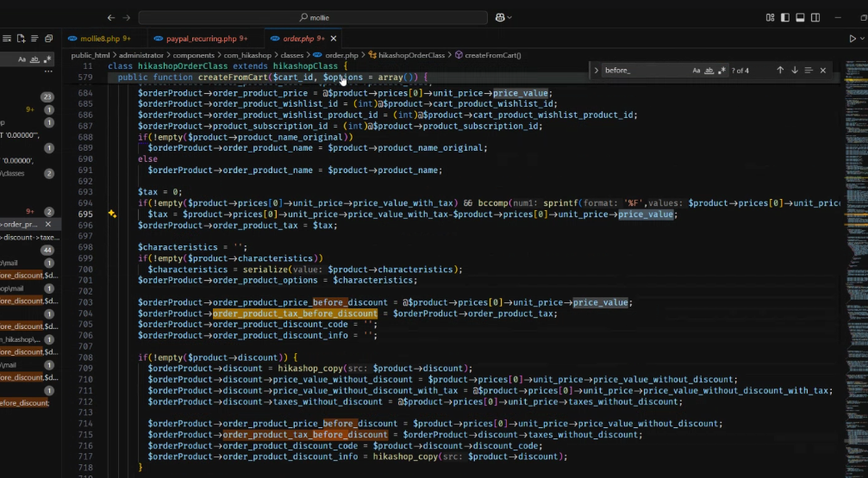The image size is (868, 478).
Task: Go to previous match in find widget
Action: pyautogui.click(x=780, y=71)
